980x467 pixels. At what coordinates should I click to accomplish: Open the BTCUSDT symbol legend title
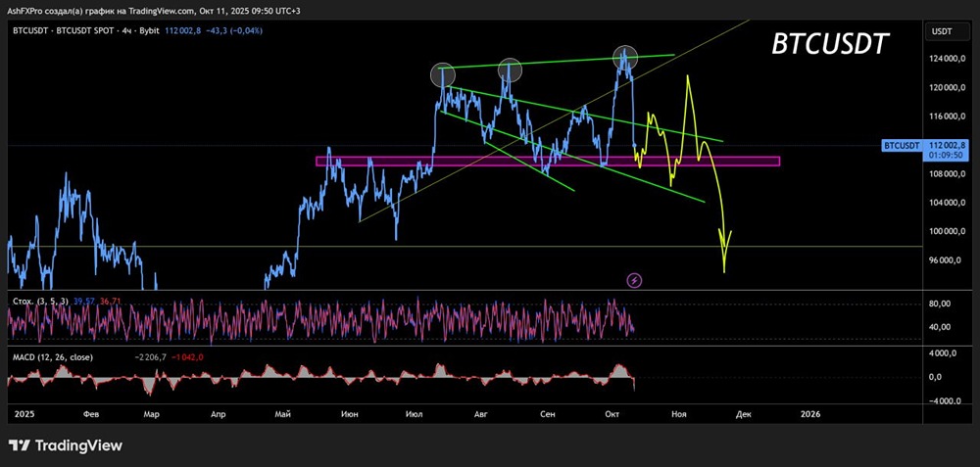pyautogui.click(x=98, y=31)
